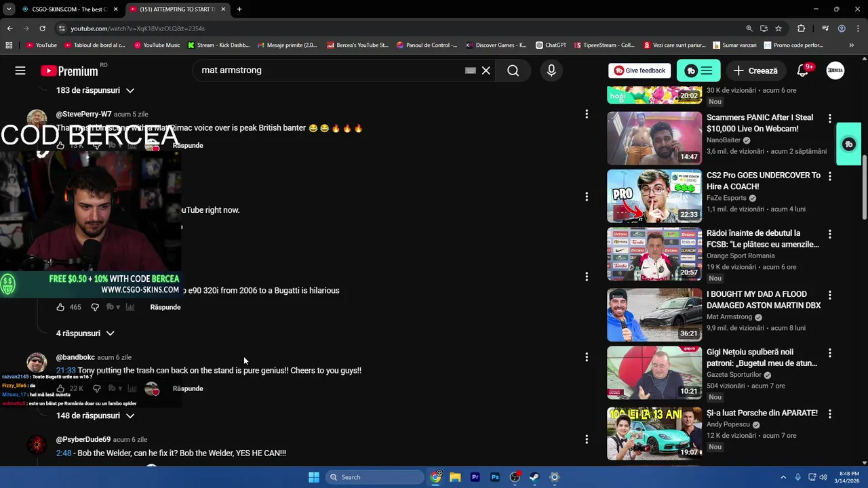Viewport: 868px width, 488px height.
Task: Open the NanoBaiter channel name
Action: tap(724, 140)
